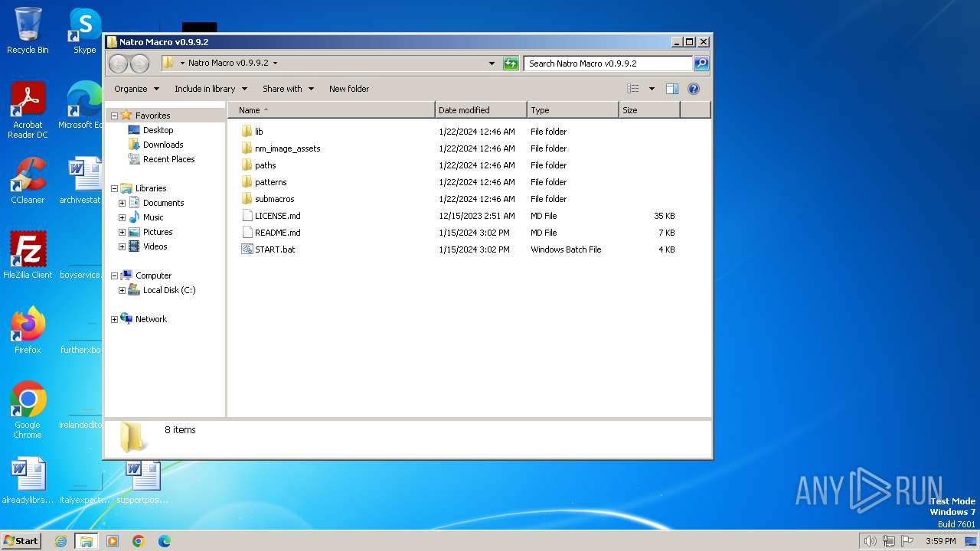Expand the Documents library node

122,203
